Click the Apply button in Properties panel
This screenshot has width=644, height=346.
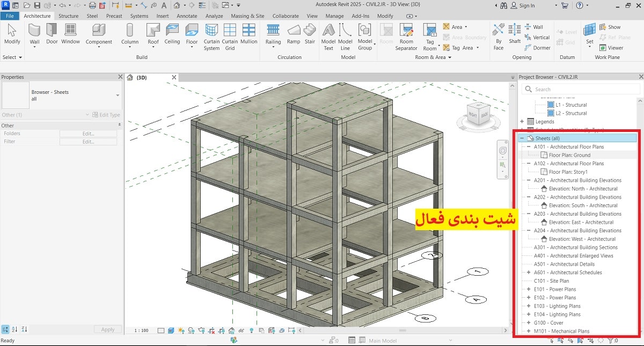pyautogui.click(x=108, y=329)
